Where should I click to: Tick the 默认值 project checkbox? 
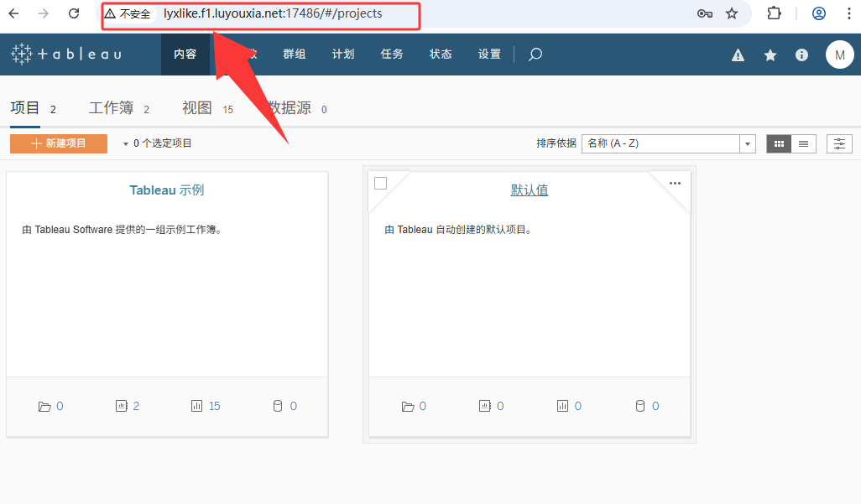tap(380, 184)
